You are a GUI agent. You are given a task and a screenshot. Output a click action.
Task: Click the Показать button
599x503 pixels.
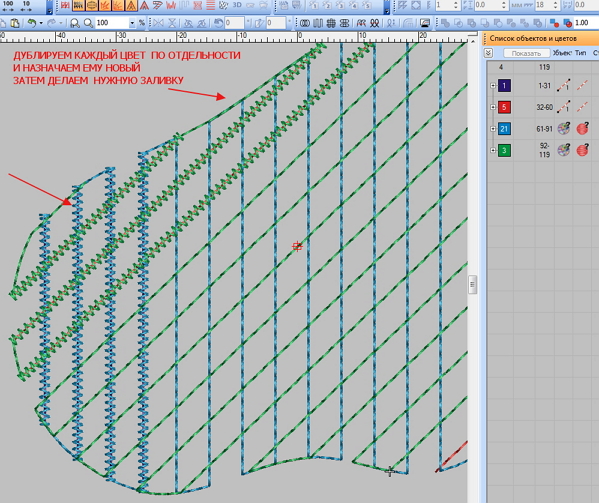(526, 53)
